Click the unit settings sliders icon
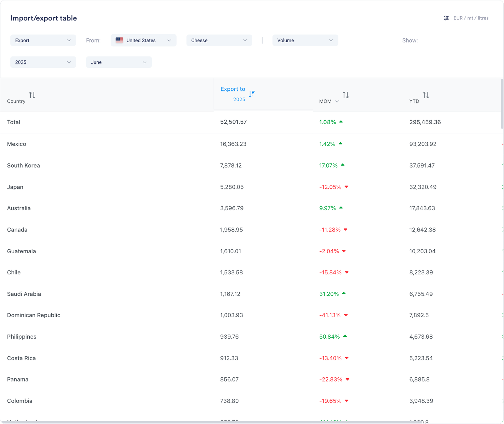The width and height of the screenshot is (504, 424). pyautogui.click(x=446, y=18)
